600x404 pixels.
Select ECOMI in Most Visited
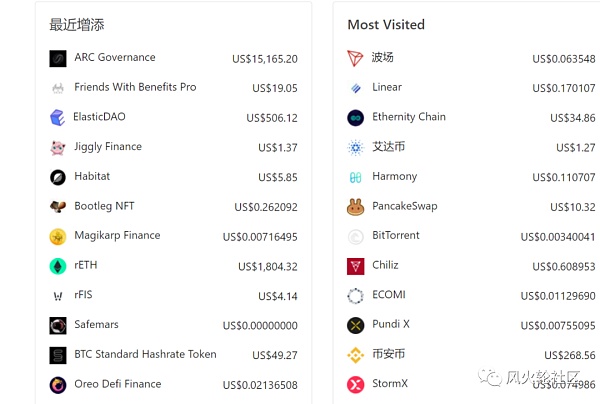tap(389, 294)
